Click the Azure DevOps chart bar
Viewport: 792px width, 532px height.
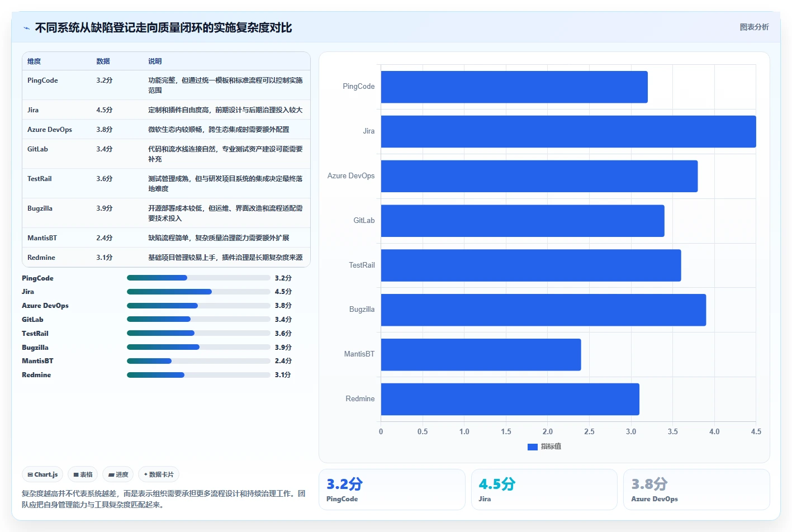point(539,176)
